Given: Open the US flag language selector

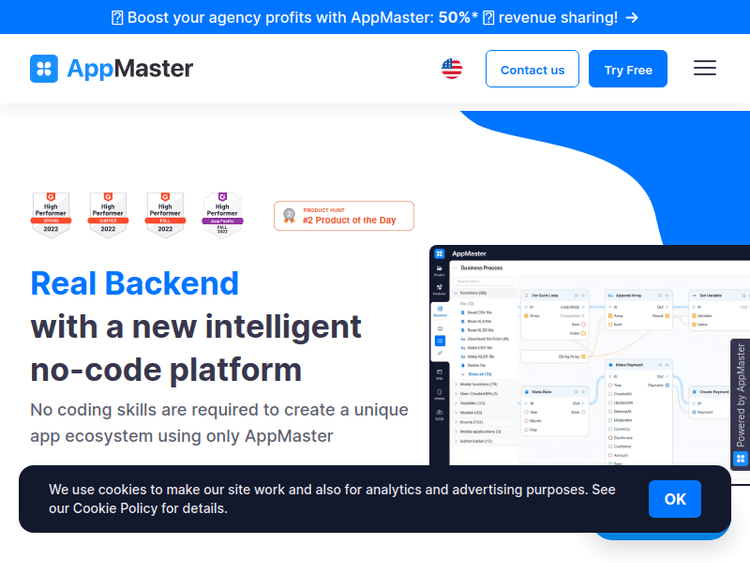Looking at the screenshot, I should [452, 69].
